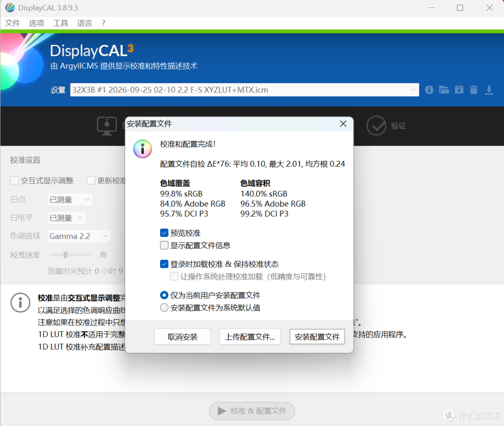
Task: Open the Tools menu
Action: (x=60, y=23)
